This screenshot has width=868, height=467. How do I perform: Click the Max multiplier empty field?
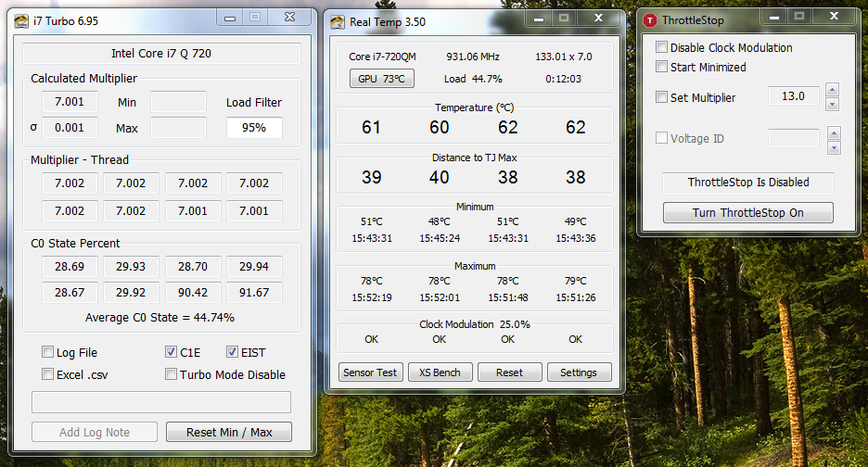tap(178, 128)
